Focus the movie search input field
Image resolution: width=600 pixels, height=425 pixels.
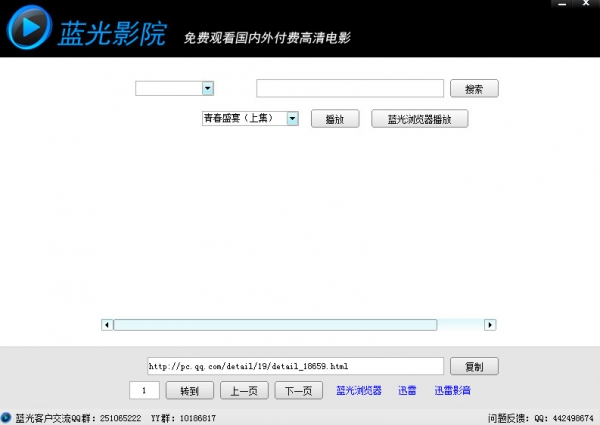click(x=350, y=88)
